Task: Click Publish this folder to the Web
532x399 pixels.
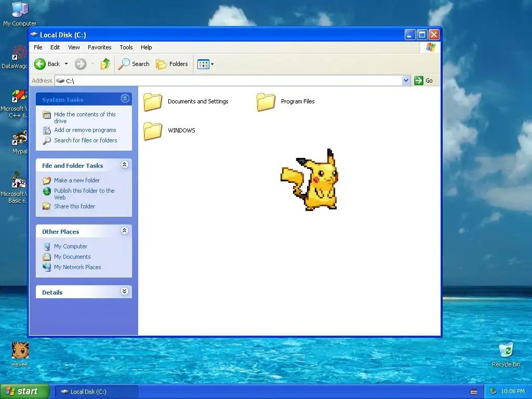Action: click(x=84, y=194)
